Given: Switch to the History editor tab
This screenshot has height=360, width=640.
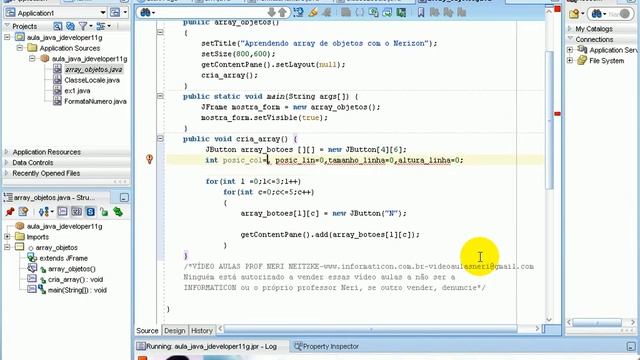Looking at the screenshot, I should (x=202, y=330).
